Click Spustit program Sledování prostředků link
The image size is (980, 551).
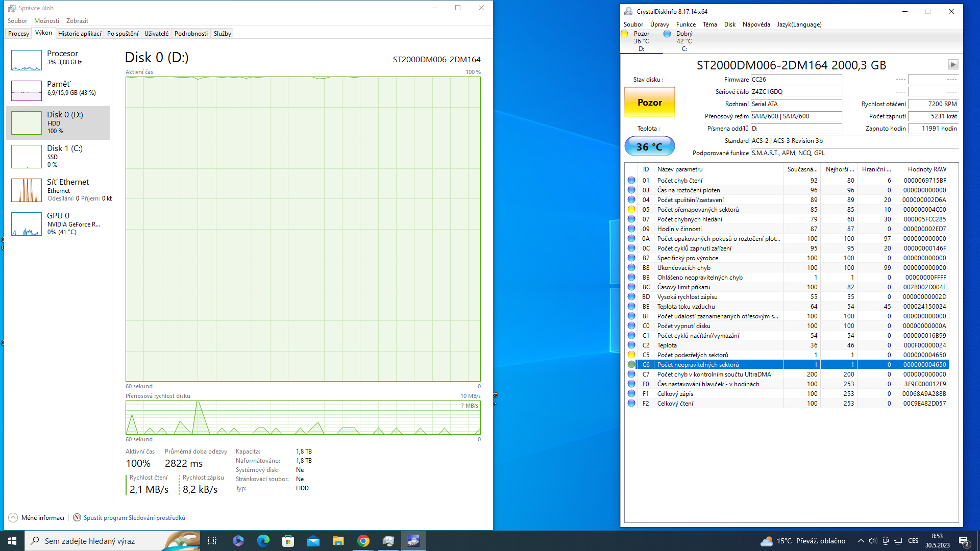pos(134,517)
